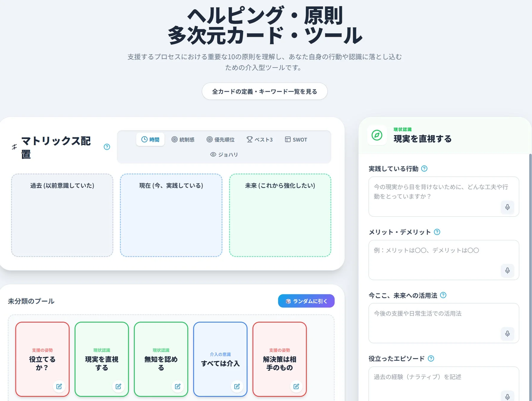Switch to the SWOT view tab
The image size is (532, 401).
pos(296,139)
